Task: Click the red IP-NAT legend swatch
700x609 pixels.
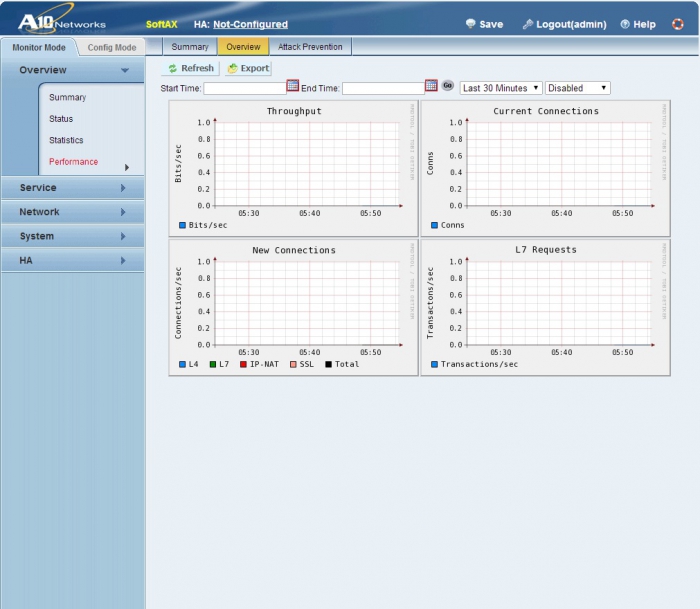Action: [x=243, y=364]
